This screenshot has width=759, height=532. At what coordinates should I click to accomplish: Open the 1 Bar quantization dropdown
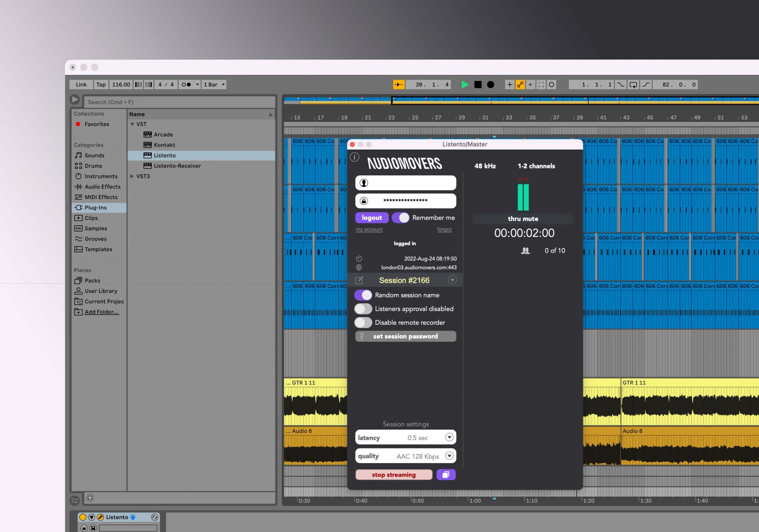coord(214,85)
